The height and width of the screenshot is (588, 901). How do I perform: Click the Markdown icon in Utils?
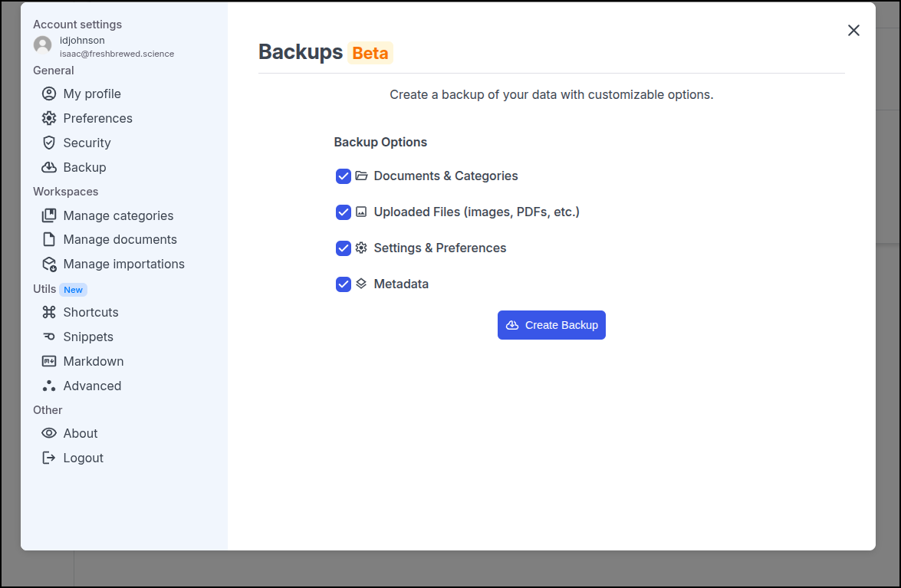point(49,361)
